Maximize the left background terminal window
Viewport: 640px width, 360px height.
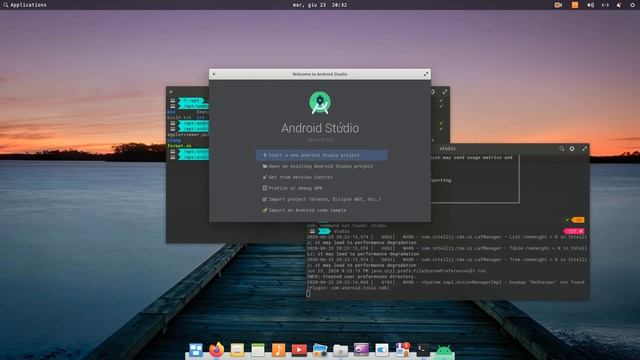click(x=445, y=92)
